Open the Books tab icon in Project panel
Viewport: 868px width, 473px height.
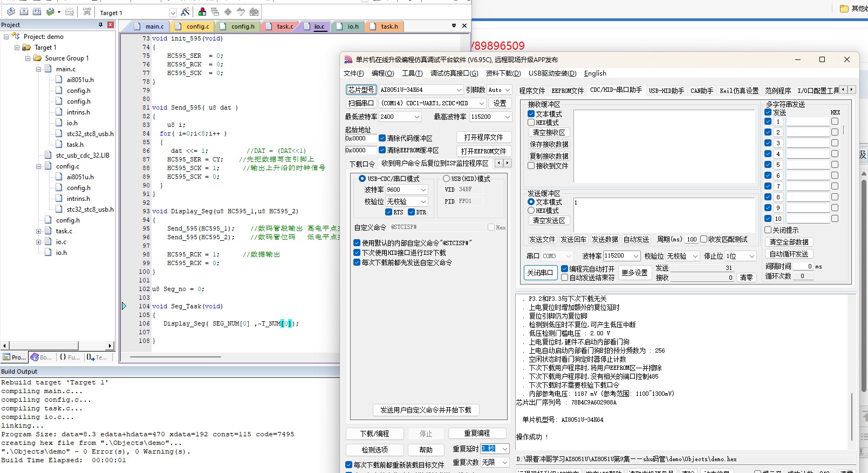tap(42, 357)
